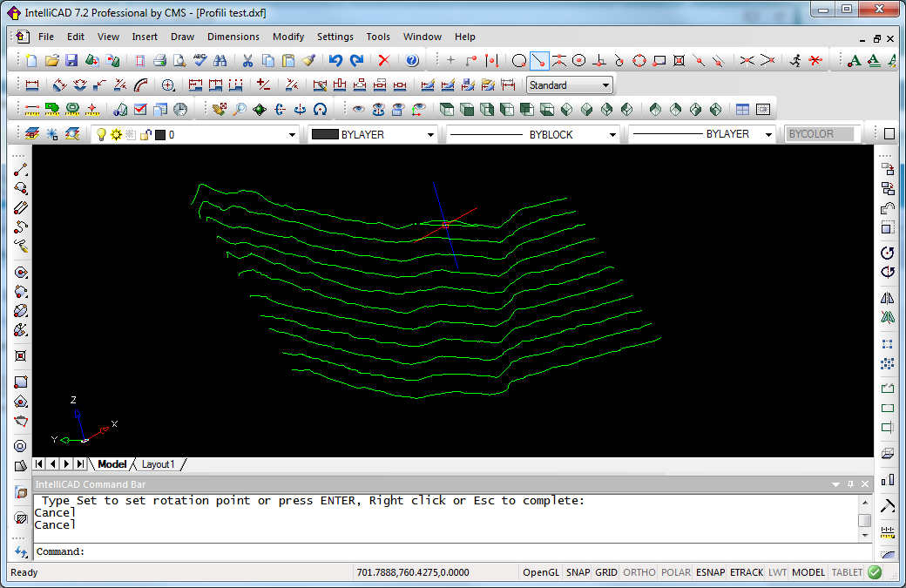
Task: Switch to the Layout1 tab
Action: [159, 464]
